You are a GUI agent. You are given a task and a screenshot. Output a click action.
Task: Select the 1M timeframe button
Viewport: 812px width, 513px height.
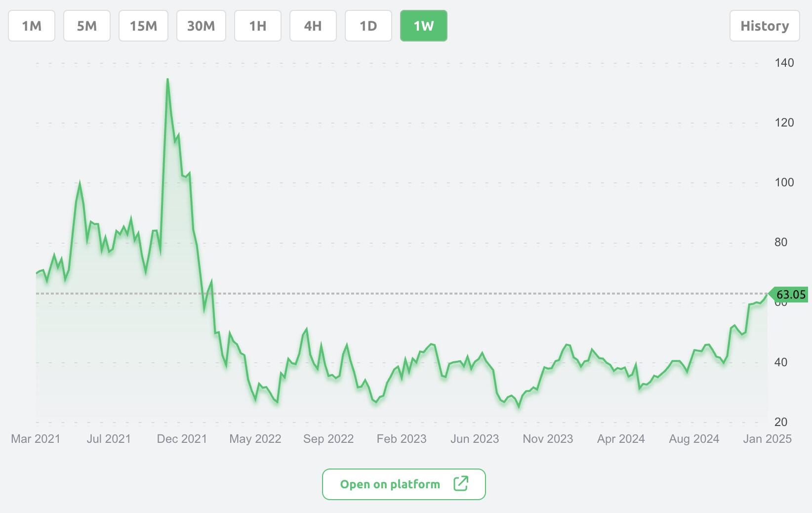click(x=32, y=26)
